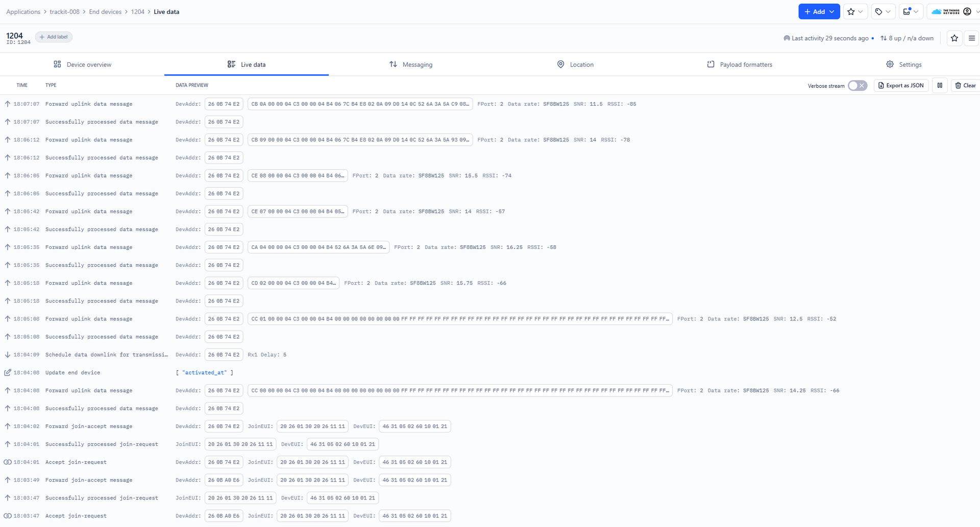Open the hamburger menu for device 1204
This screenshot has width=980, height=527.
(972, 38)
